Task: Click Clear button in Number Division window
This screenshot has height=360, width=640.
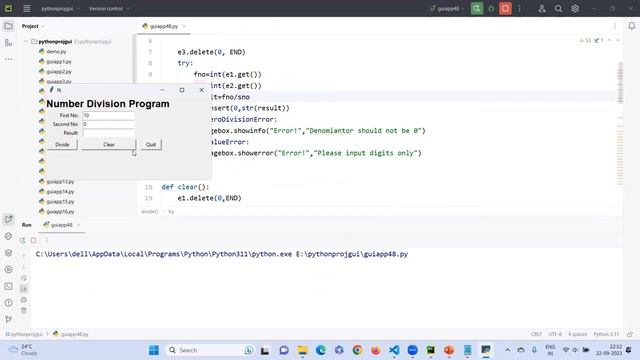Action: (109, 144)
